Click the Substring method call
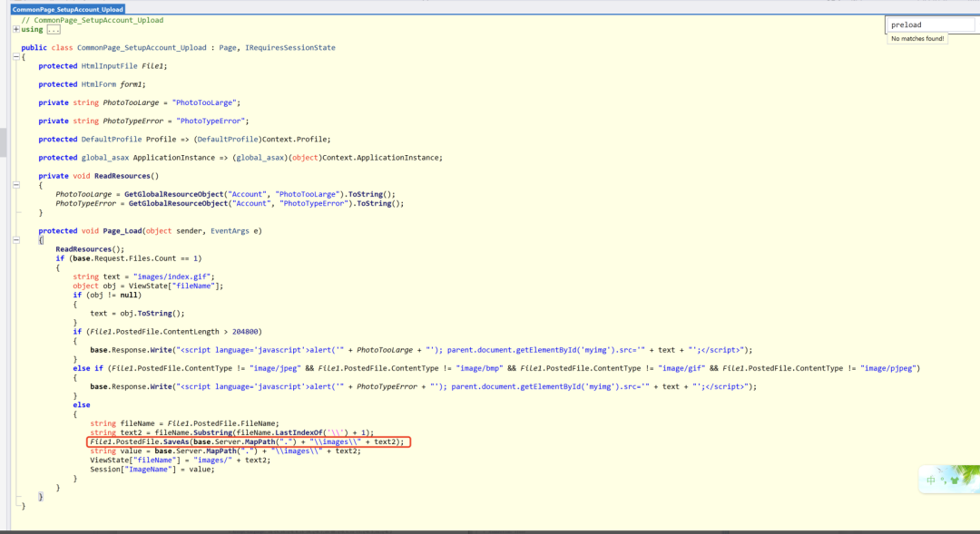This screenshot has width=980, height=534. (x=211, y=432)
